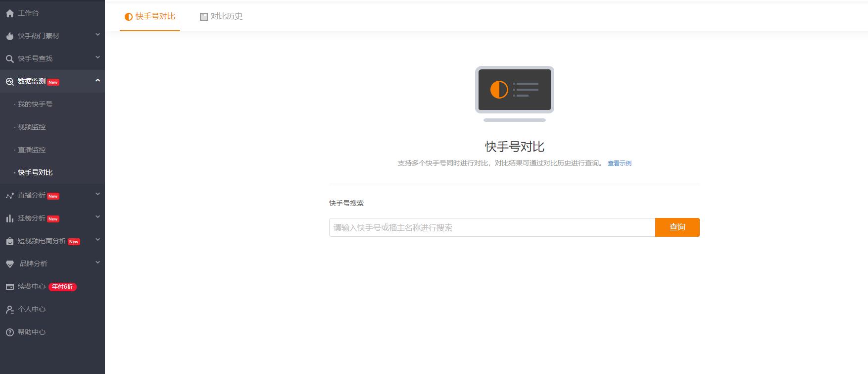Click the flame icon beside 快手热门素材

tap(9, 36)
